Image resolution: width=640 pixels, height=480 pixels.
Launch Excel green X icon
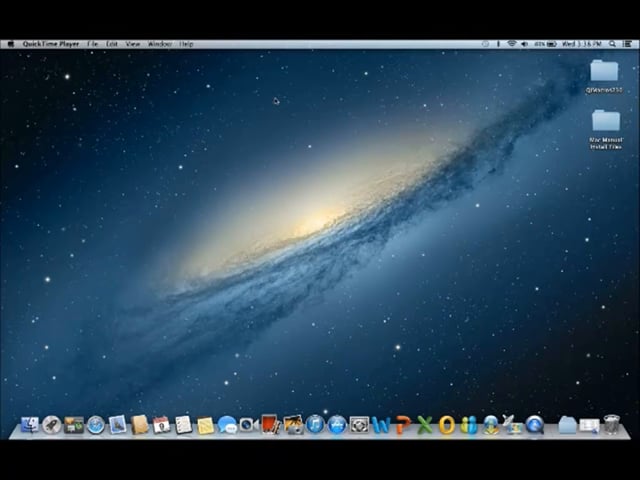pyautogui.click(x=425, y=425)
